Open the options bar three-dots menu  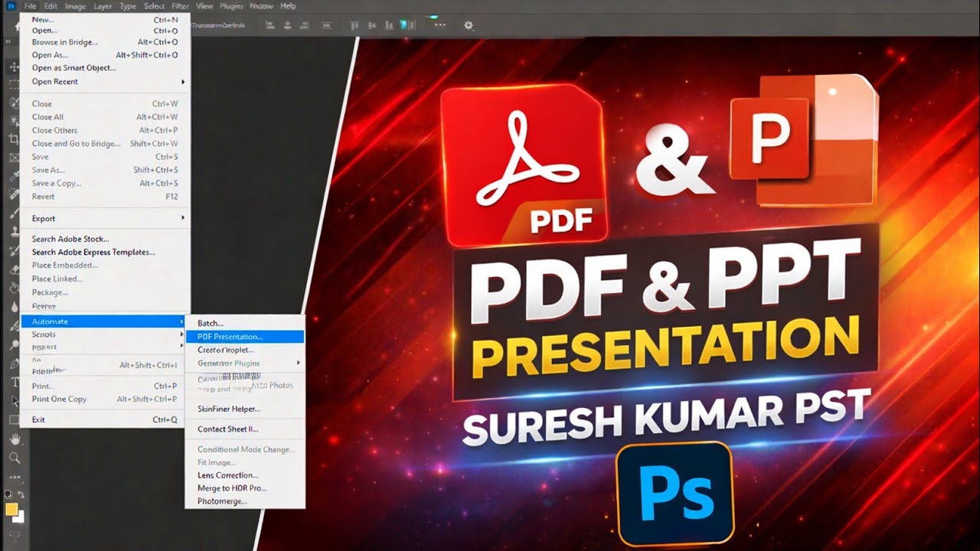(x=440, y=25)
